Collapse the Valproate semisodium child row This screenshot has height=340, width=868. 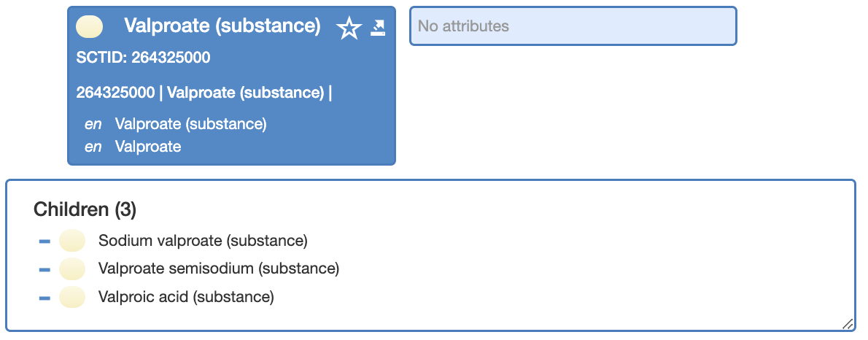(x=44, y=270)
